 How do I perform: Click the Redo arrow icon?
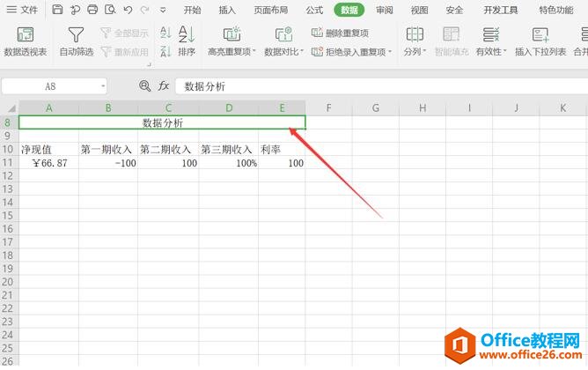pos(144,10)
